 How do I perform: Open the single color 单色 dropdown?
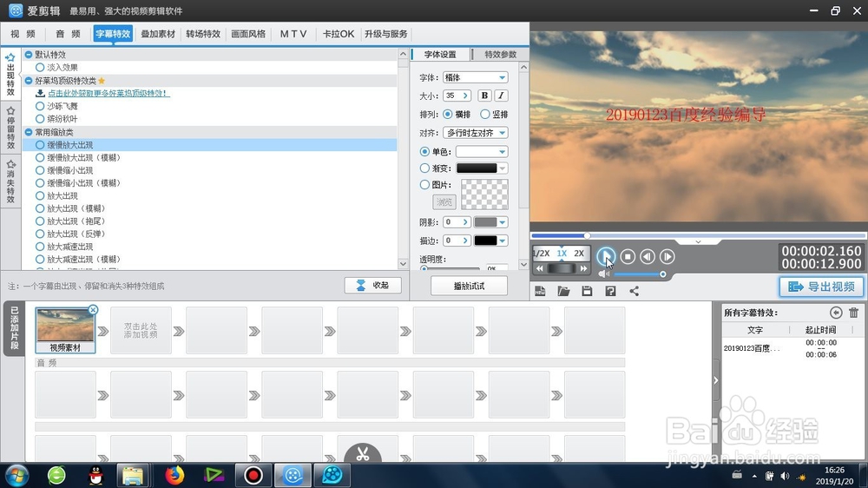coord(482,151)
